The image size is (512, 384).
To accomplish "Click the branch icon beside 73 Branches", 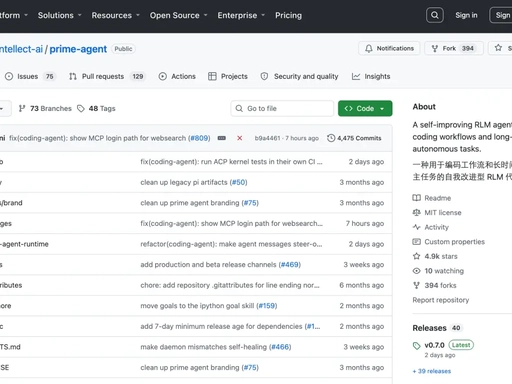I will tap(22, 108).
